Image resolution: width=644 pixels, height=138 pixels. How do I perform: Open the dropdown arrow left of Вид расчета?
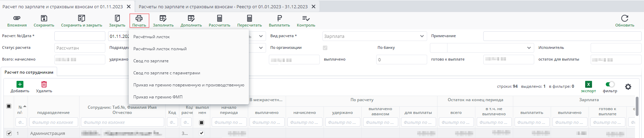pyautogui.click(x=261, y=36)
